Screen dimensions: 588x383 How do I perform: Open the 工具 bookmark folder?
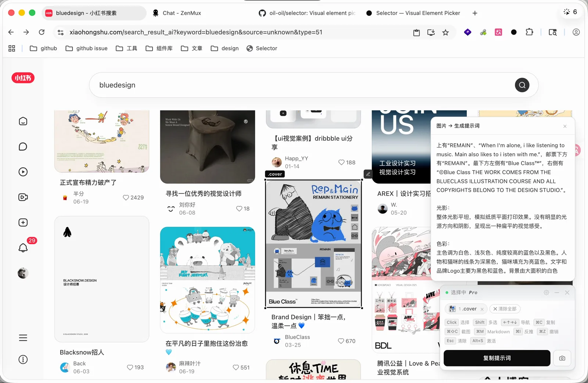(x=126, y=49)
